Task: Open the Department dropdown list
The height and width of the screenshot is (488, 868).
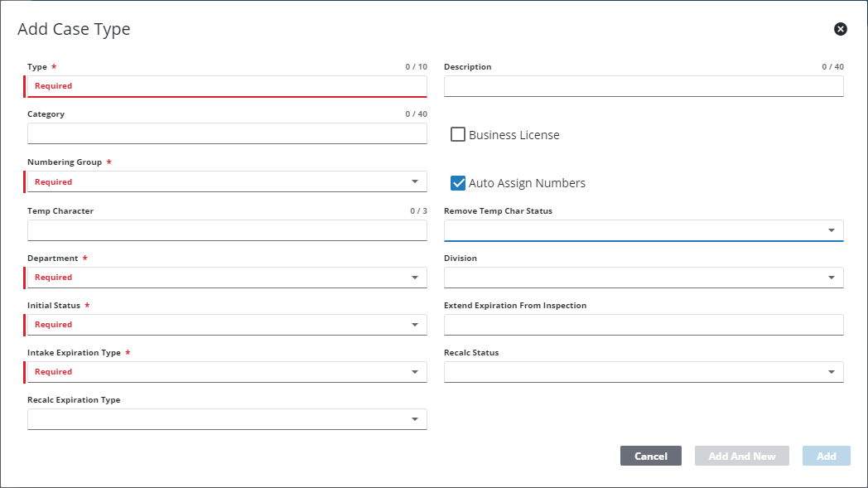Action: [226, 278]
